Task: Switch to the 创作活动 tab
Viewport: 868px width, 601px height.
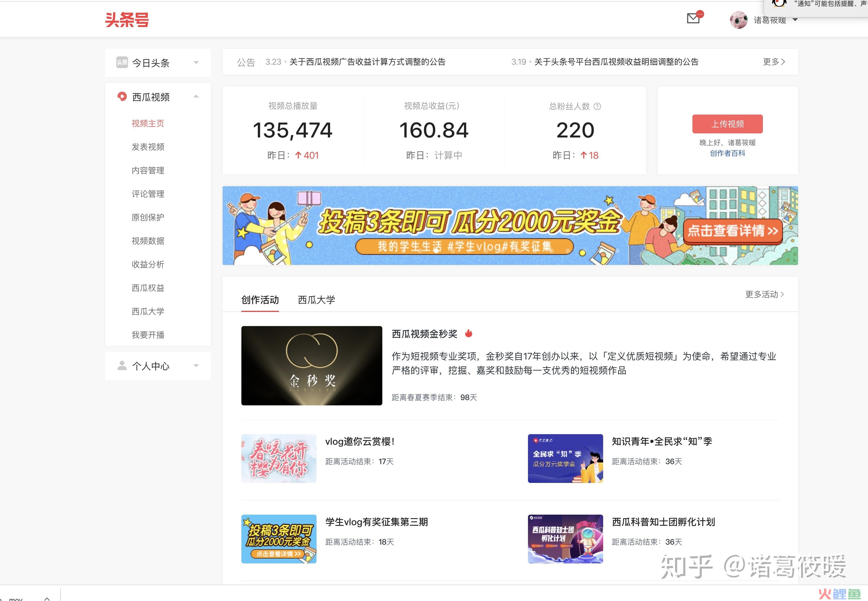Action: 260,300
